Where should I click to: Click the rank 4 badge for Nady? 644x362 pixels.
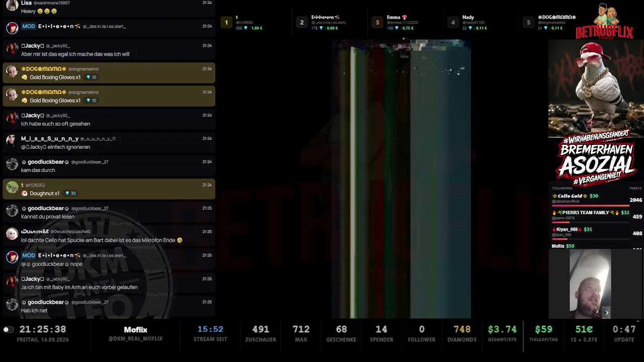click(x=453, y=22)
